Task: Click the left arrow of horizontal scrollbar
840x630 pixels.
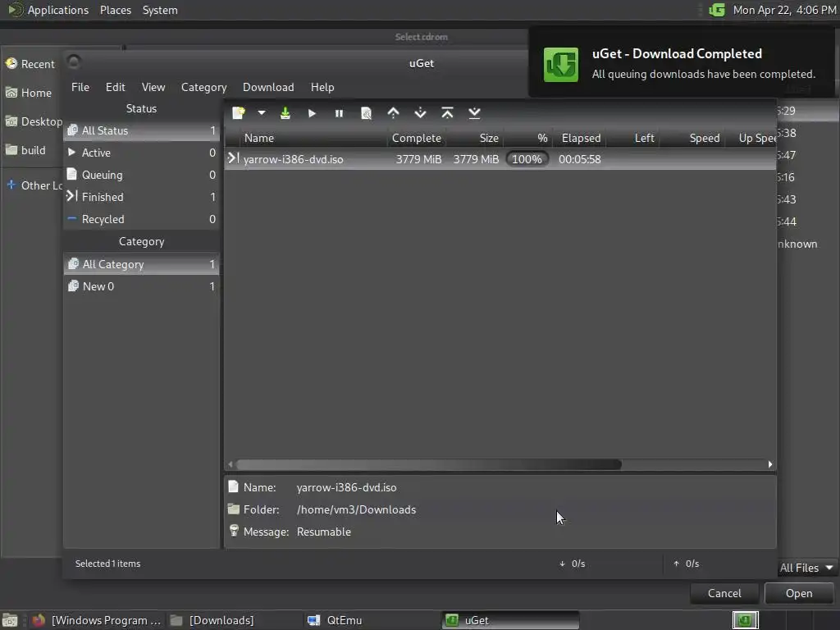Action: click(231, 464)
